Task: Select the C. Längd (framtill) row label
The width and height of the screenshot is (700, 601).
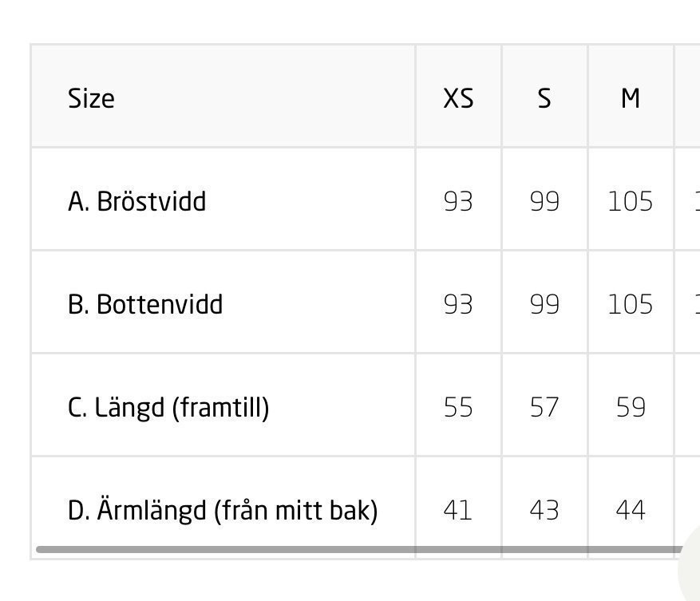Action: click(168, 407)
